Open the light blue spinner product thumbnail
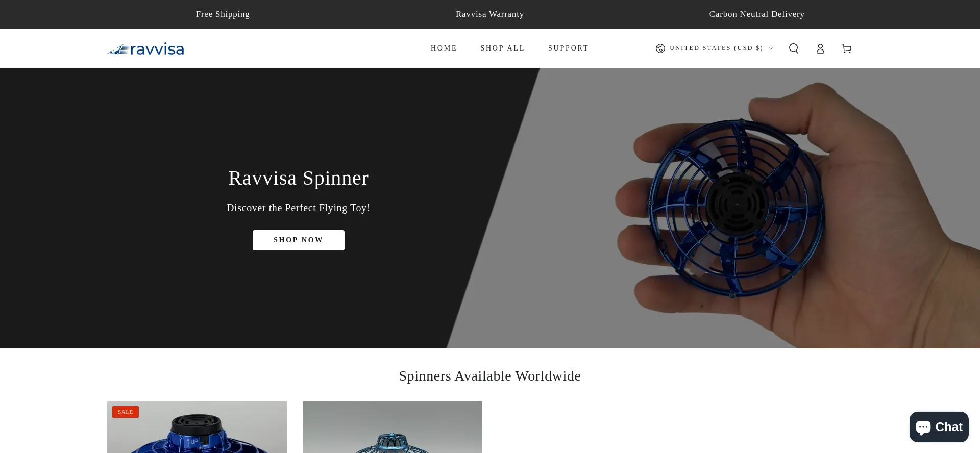The width and height of the screenshot is (980, 453). 393,427
